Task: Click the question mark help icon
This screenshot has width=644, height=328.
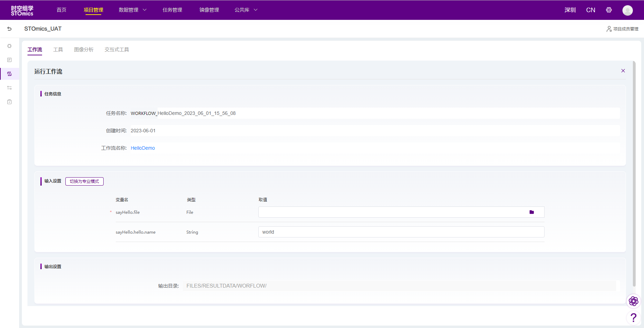Action: click(x=633, y=318)
